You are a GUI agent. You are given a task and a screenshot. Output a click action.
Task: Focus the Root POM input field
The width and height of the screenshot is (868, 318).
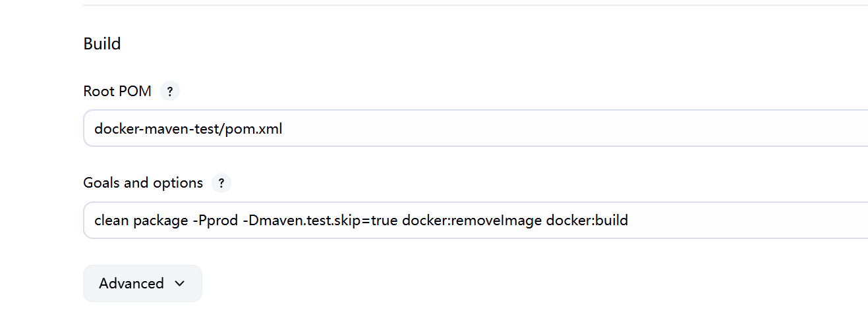[x=476, y=128]
